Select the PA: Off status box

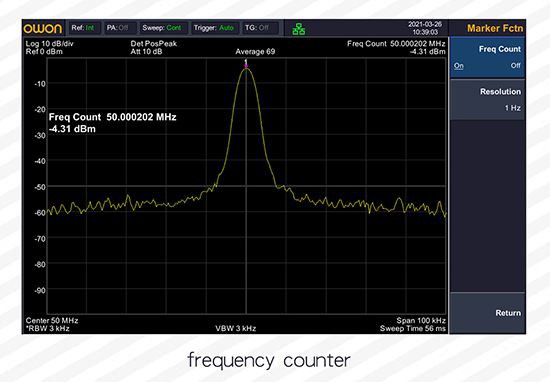(120, 28)
